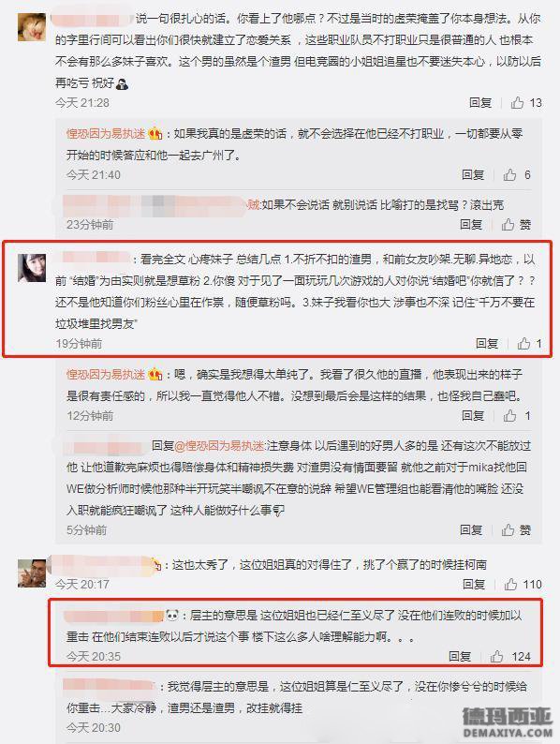560x744 pixels.
Task: Reply to the 20:17 comment
Action: tap(474, 584)
